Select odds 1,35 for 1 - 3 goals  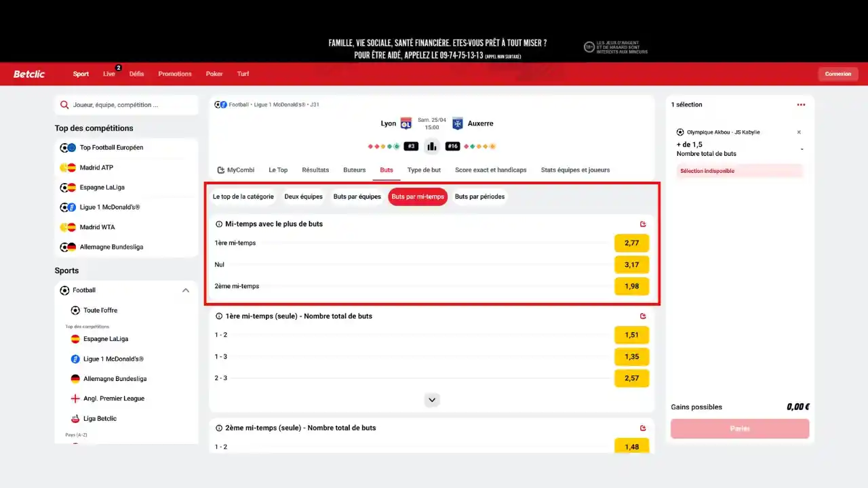(631, 357)
